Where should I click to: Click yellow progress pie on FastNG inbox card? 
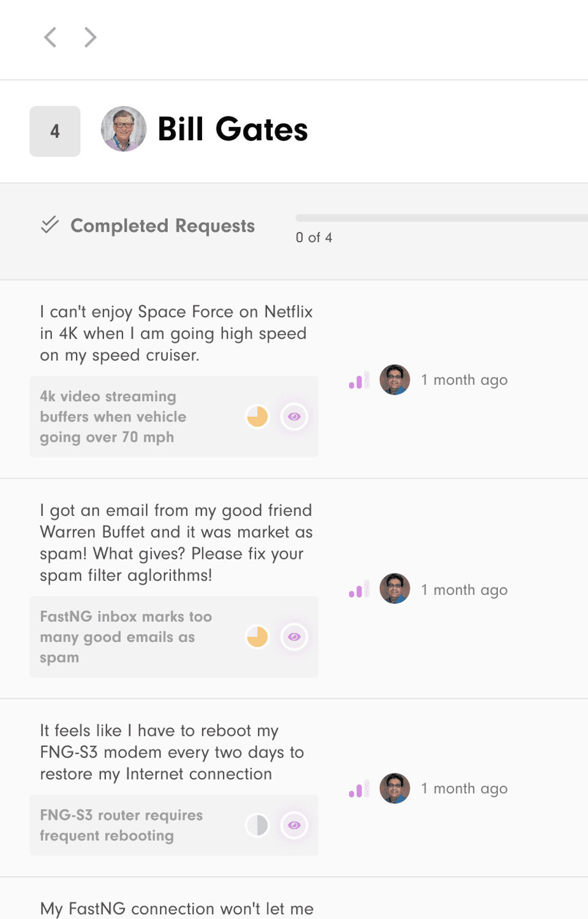click(257, 637)
